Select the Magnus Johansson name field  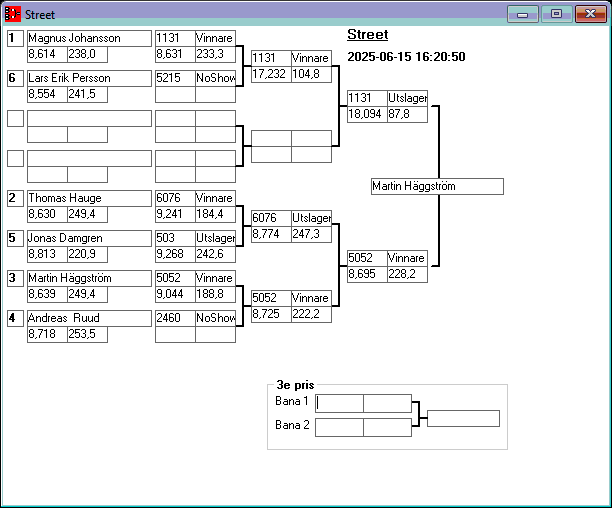(x=89, y=38)
